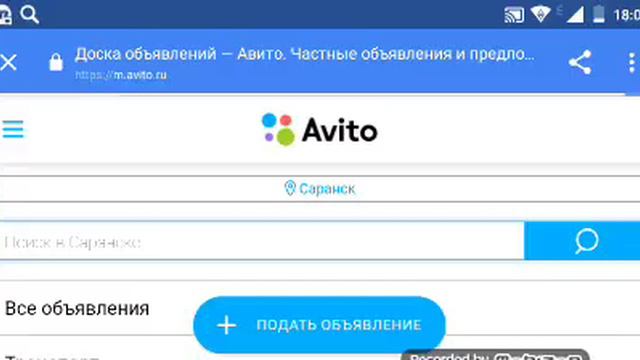Tap the cellular signal icon
Viewport: 640px width, 360px height.
coord(576,15)
